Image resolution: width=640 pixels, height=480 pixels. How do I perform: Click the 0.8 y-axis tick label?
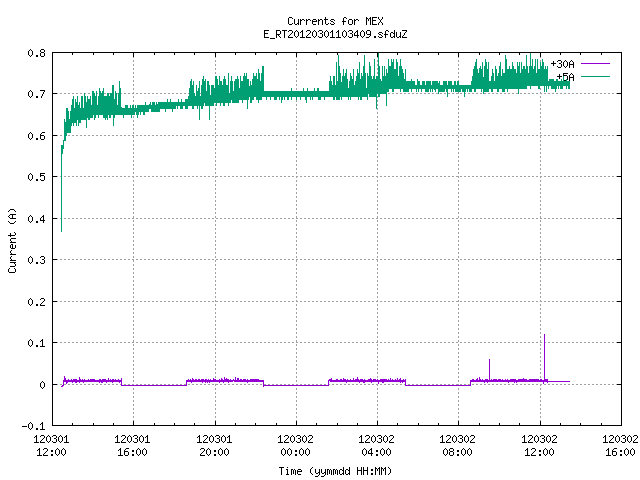point(36,53)
